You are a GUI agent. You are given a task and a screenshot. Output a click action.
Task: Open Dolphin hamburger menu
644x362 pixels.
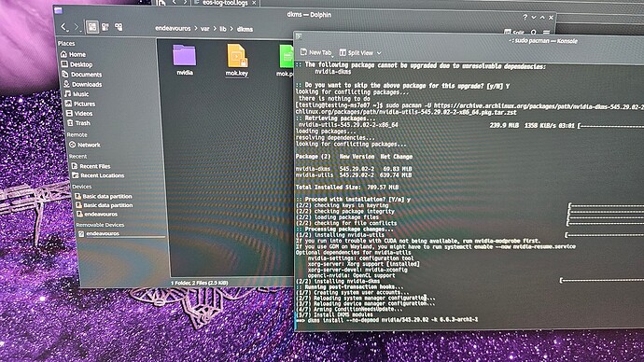point(546,32)
